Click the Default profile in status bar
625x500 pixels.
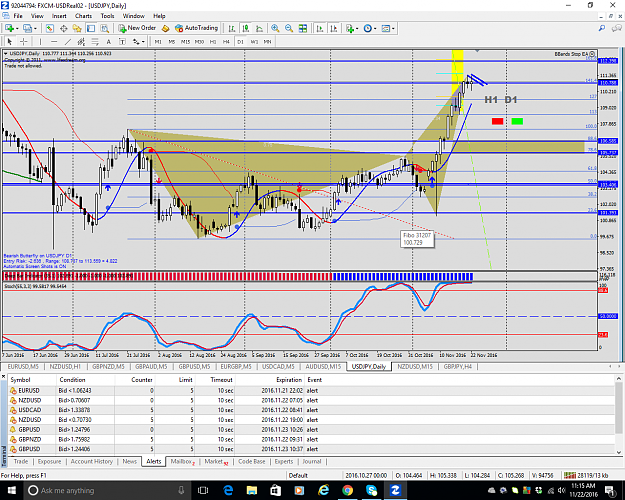298,475
